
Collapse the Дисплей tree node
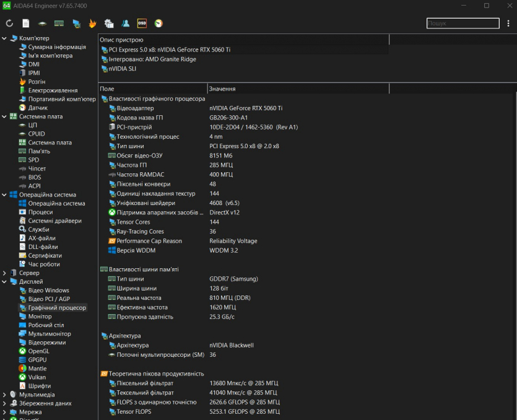coord(5,282)
